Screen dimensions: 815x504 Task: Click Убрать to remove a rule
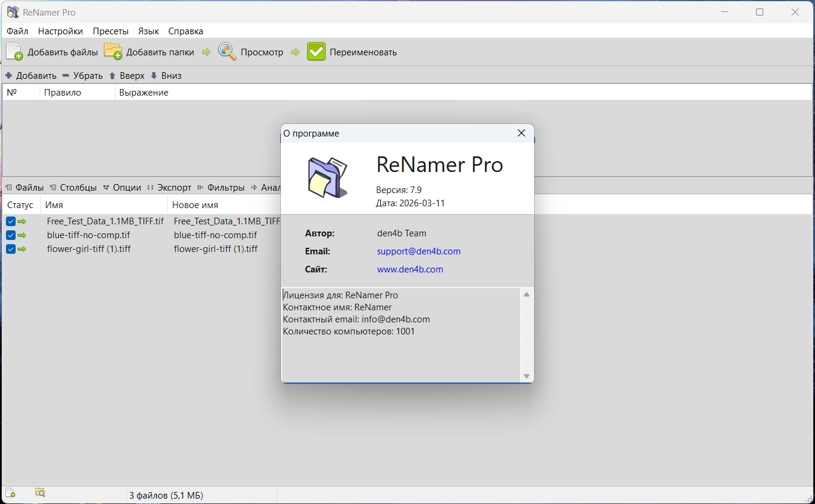[82, 76]
